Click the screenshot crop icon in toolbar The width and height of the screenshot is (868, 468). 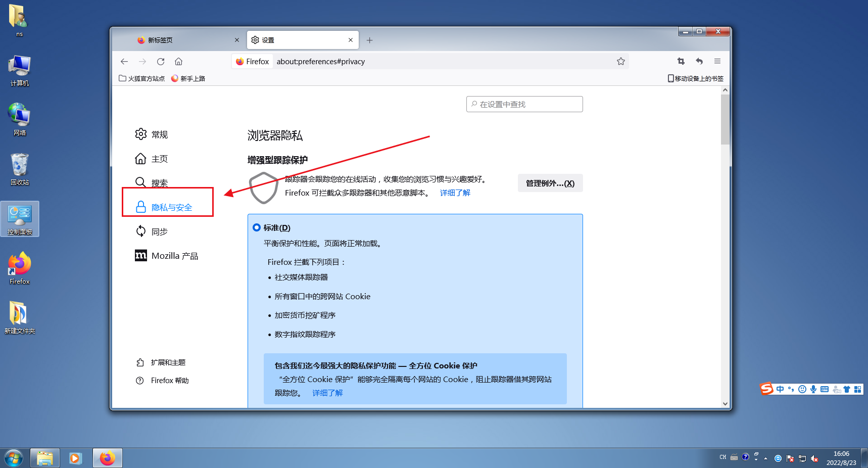click(x=681, y=61)
